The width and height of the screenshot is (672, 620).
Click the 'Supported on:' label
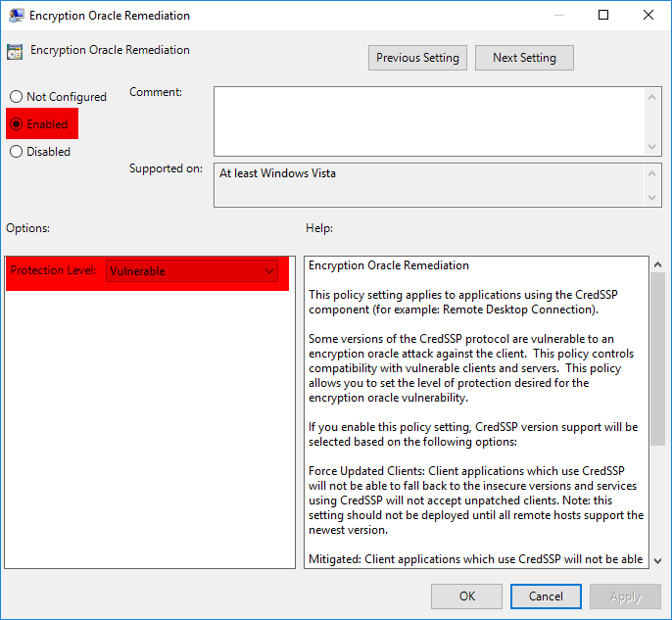[166, 168]
